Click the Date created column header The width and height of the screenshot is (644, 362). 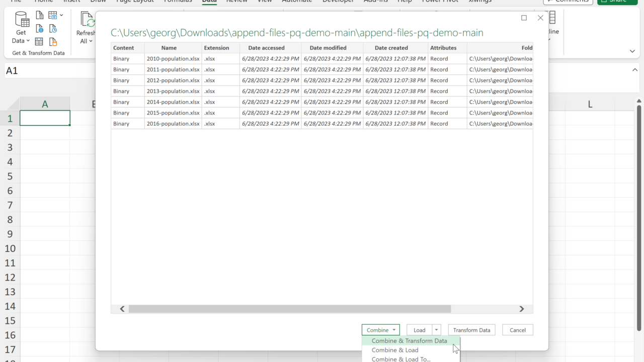(x=395, y=48)
